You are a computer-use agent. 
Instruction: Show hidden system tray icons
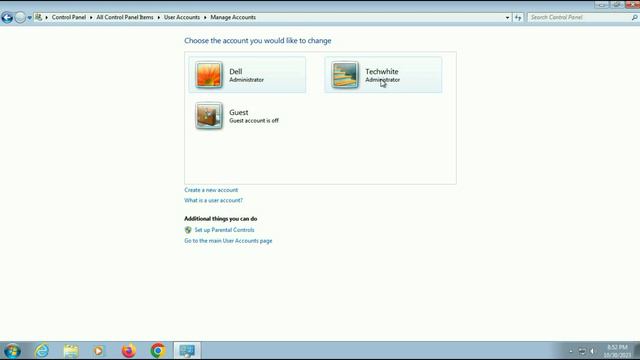571,351
